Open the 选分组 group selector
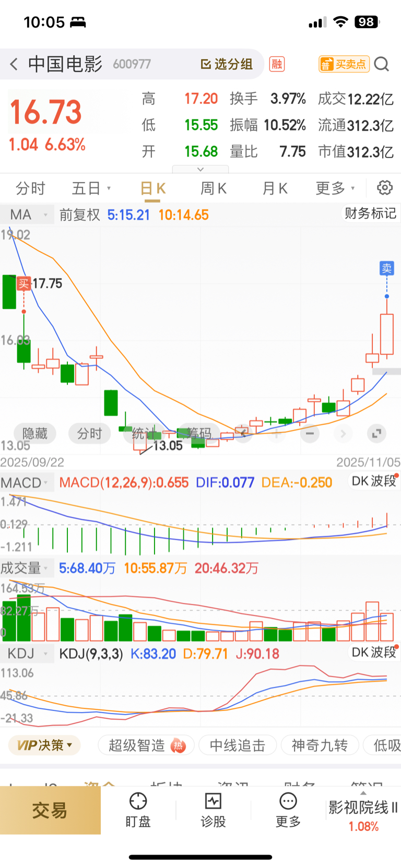The width and height of the screenshot is (401, 868). click(227, 64)
